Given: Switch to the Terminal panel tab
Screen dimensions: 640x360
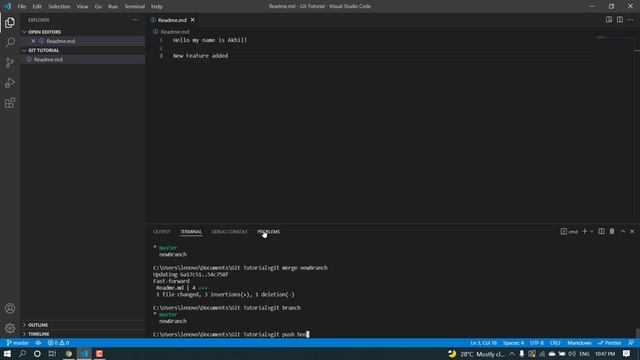Looking at the screenshot, I should (191, 231).
